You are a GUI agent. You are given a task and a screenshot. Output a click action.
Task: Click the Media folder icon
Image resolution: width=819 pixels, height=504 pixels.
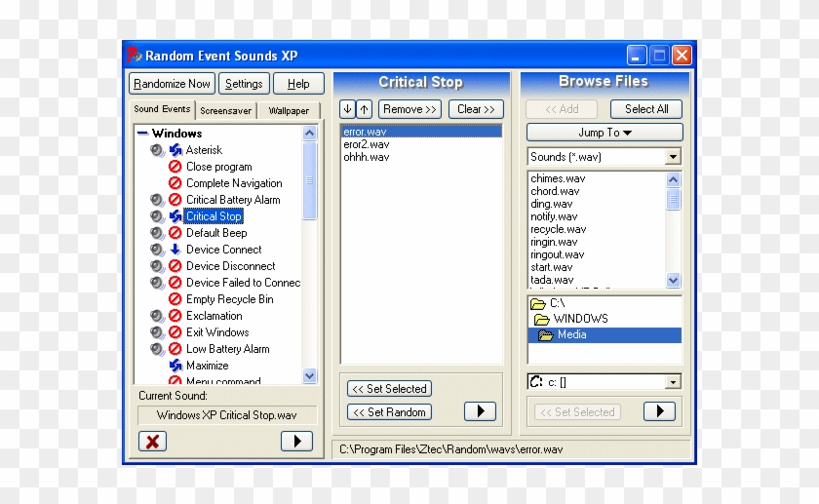(x=547, y=335)
